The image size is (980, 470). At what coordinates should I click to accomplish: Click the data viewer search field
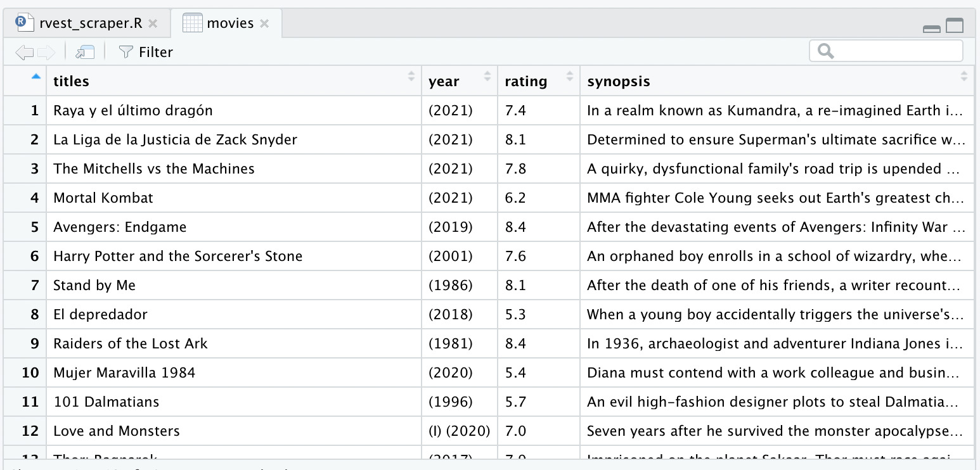click(x=886, y=51)
